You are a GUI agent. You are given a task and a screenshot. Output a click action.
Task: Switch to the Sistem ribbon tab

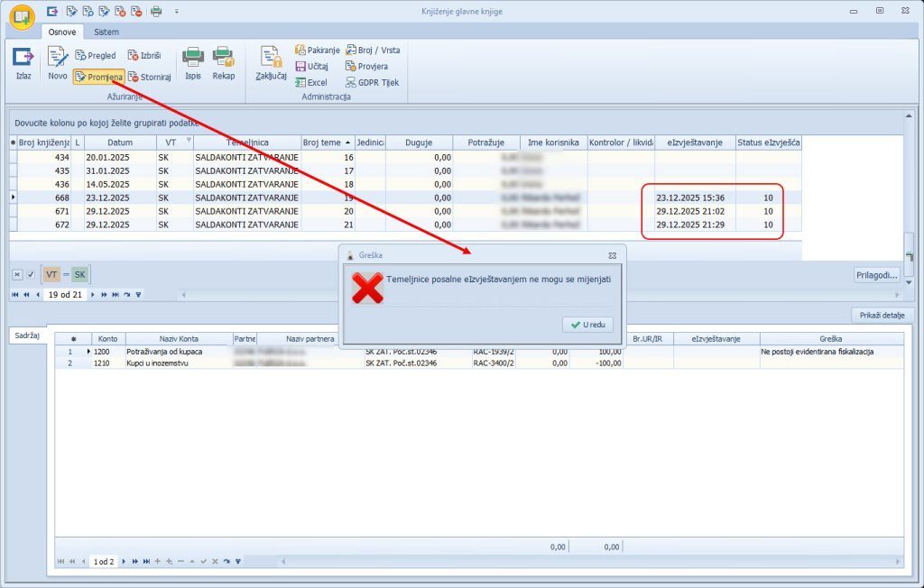tap(106, 32)
